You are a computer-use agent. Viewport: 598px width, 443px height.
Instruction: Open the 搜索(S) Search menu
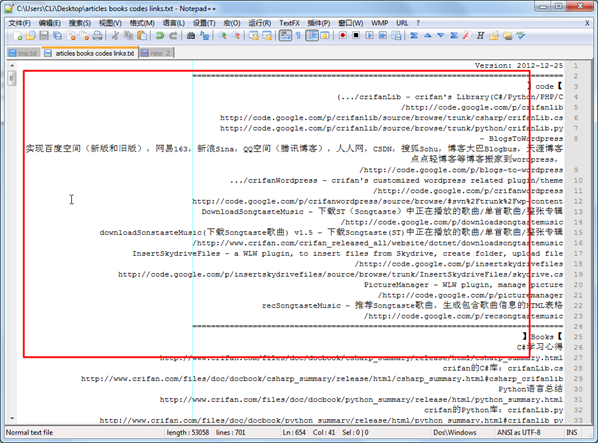tap(80, 23)
